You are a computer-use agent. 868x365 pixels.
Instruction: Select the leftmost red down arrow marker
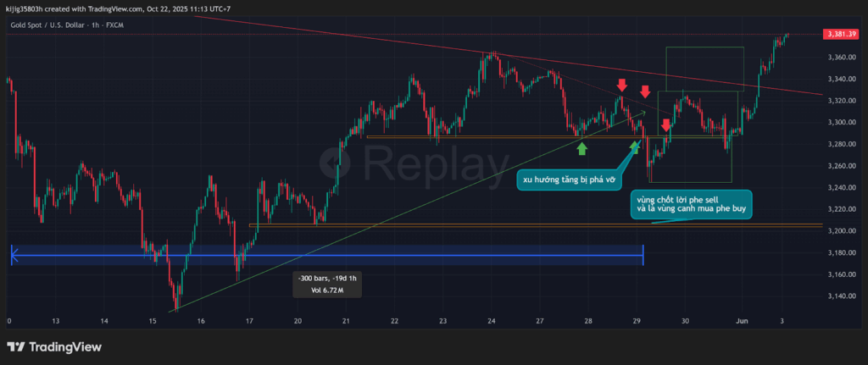(x=621, y=85)
